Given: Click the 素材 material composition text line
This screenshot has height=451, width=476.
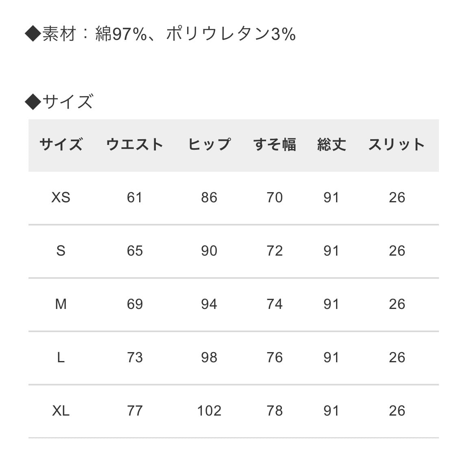Looking at the screenshot, I should (160, 34).
